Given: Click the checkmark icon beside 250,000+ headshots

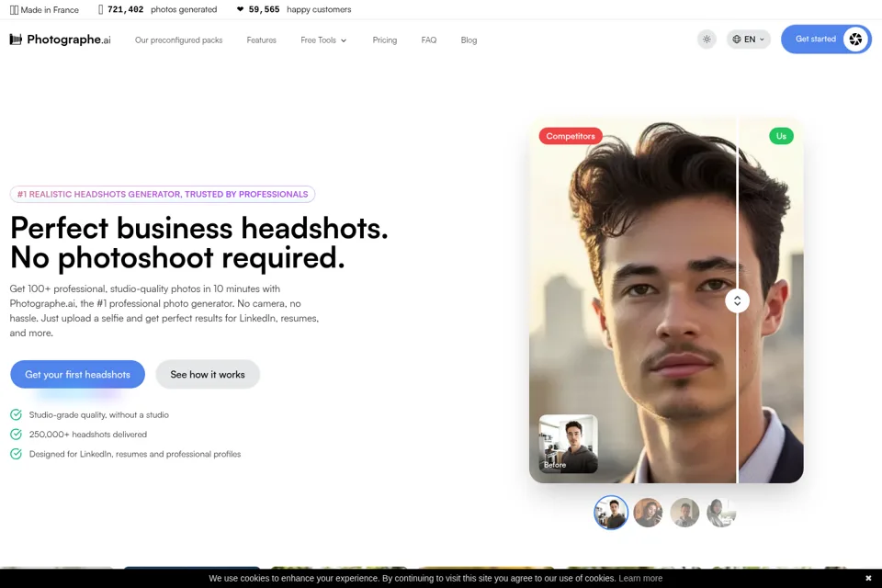Looking at the screenshot, I should click(17, 435).
